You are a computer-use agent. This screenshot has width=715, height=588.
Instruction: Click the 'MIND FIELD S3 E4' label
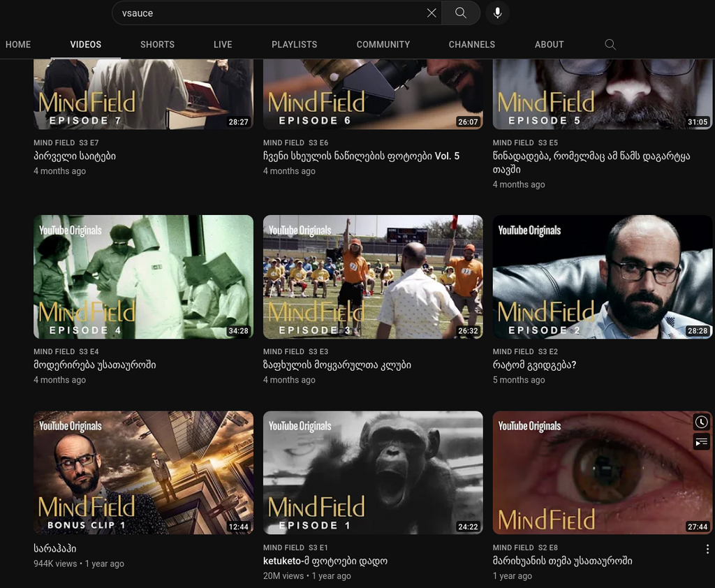click(66, 352)
